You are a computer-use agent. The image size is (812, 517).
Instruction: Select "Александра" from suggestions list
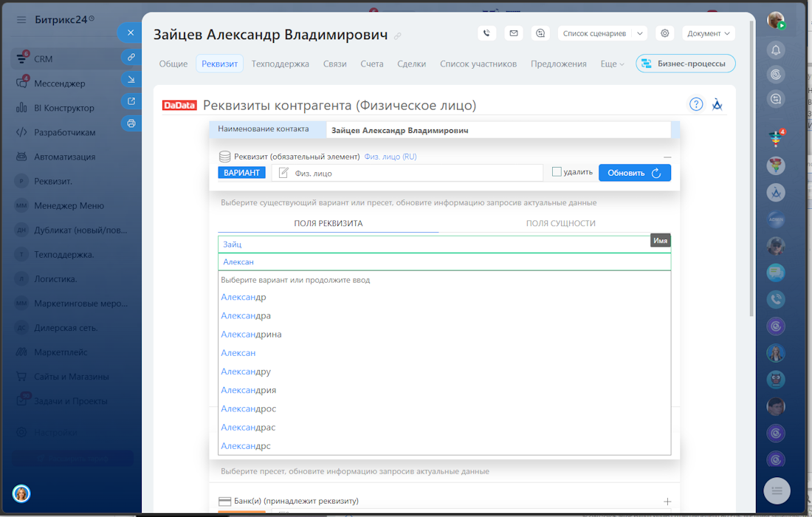pos(246,315)
